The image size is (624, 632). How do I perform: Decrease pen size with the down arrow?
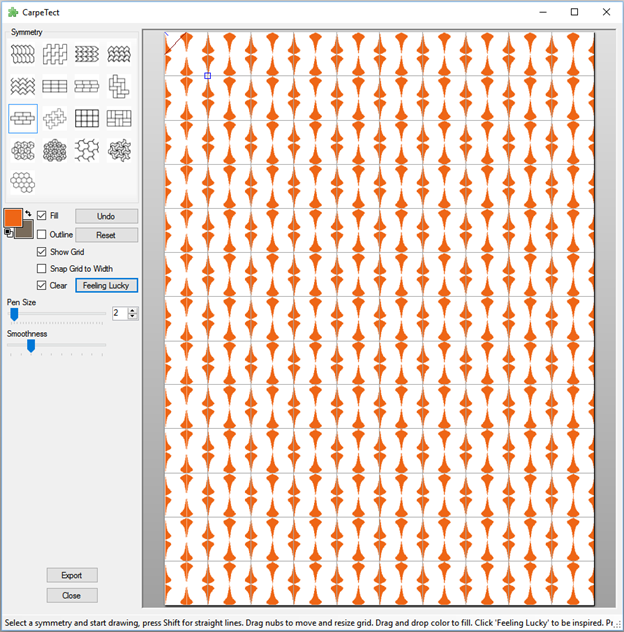click(133, 316)
